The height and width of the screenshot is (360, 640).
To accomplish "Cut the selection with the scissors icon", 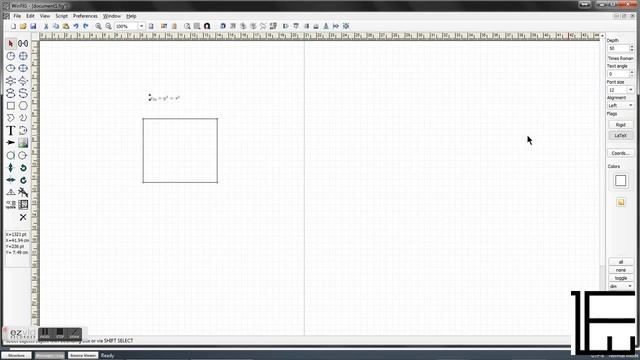I will (x=46, y=26).
